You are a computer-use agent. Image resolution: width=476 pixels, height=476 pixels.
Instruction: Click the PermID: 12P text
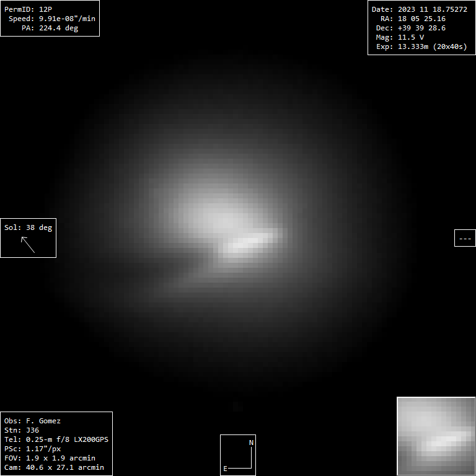coord(28,9)
